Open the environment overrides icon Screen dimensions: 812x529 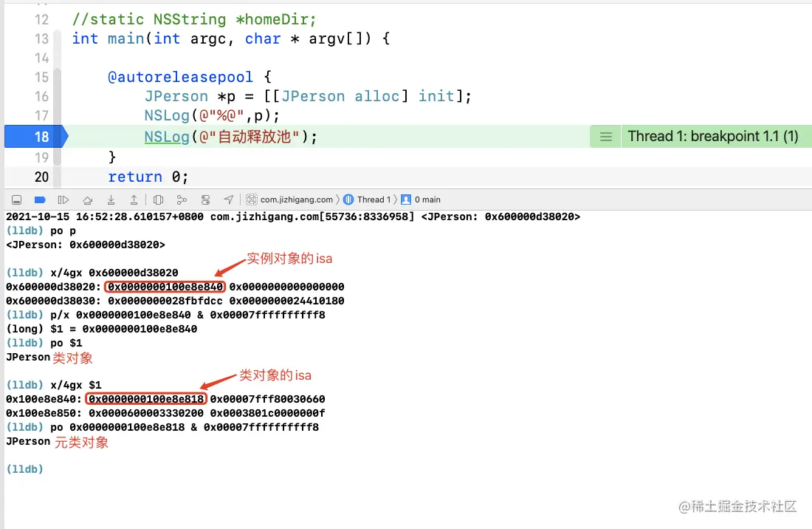pos(206,199)
